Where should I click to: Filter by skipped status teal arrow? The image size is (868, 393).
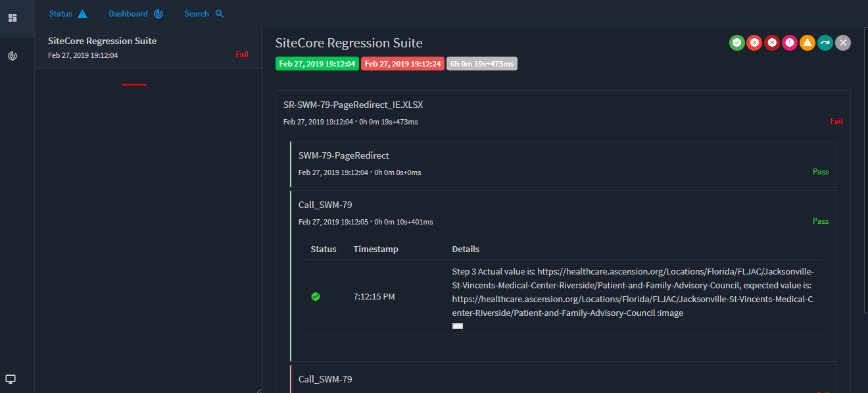click(825, 43)
